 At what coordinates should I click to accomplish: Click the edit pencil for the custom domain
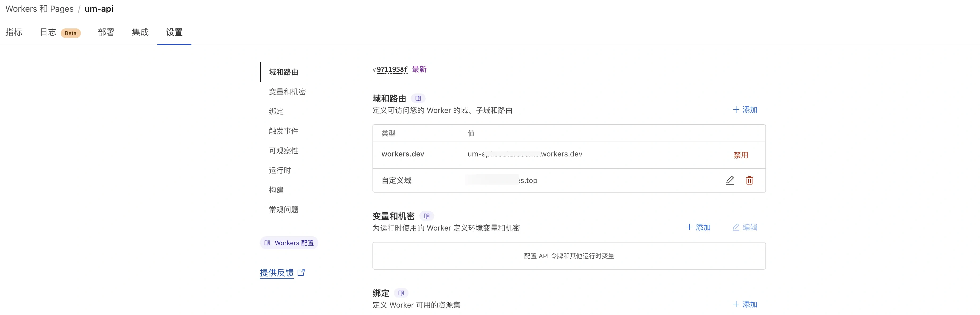click(730, 180)
